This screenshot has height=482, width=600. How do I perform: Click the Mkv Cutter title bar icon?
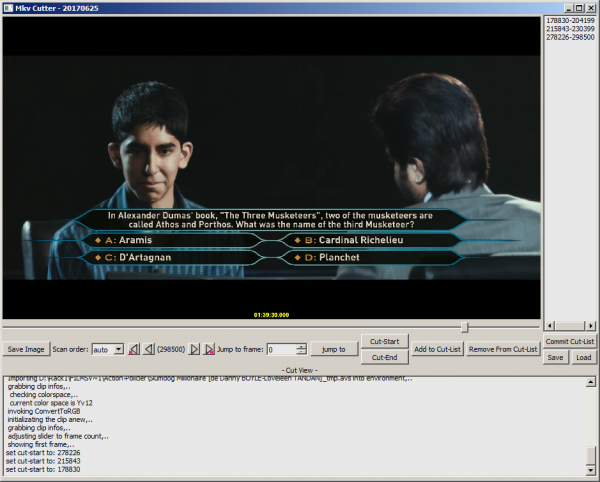click(x=8, y=8)
